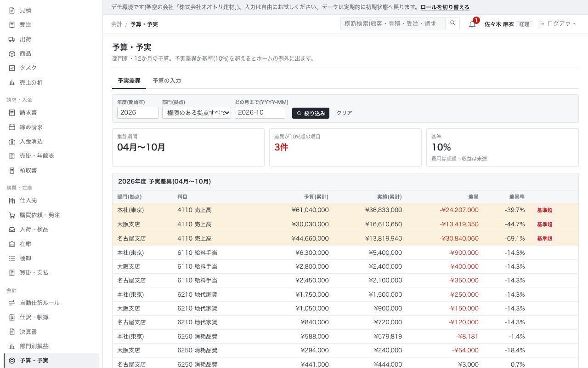This screenshot has width=588, height=368.
Task: Open the 締め請求 calendar icon
Action: (12, 127)
